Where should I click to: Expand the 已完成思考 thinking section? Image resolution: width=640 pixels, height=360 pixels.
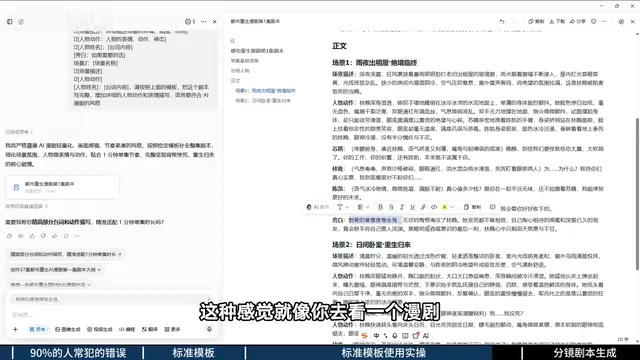[x=19, y=132]
